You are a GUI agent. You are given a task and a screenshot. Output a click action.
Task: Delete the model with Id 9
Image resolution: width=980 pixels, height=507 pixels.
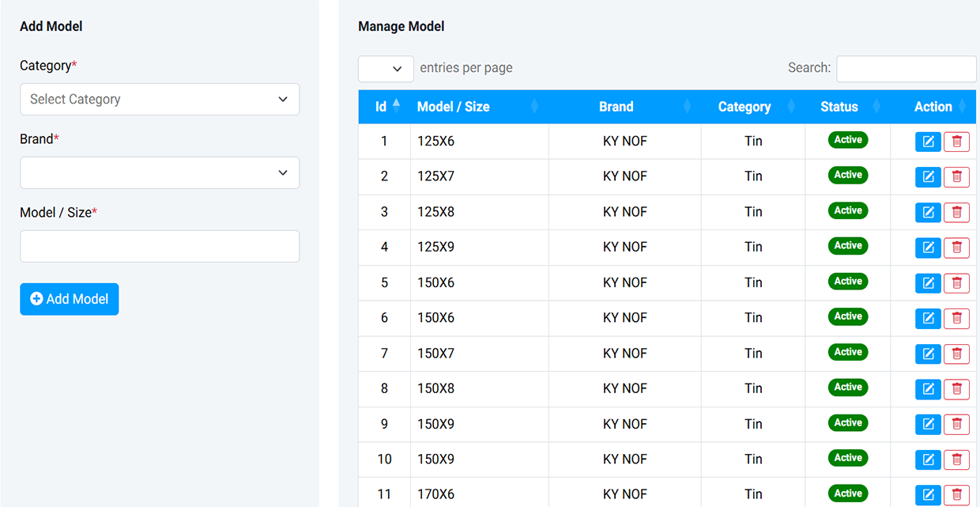pyautogui.click(x=956, y=425)
